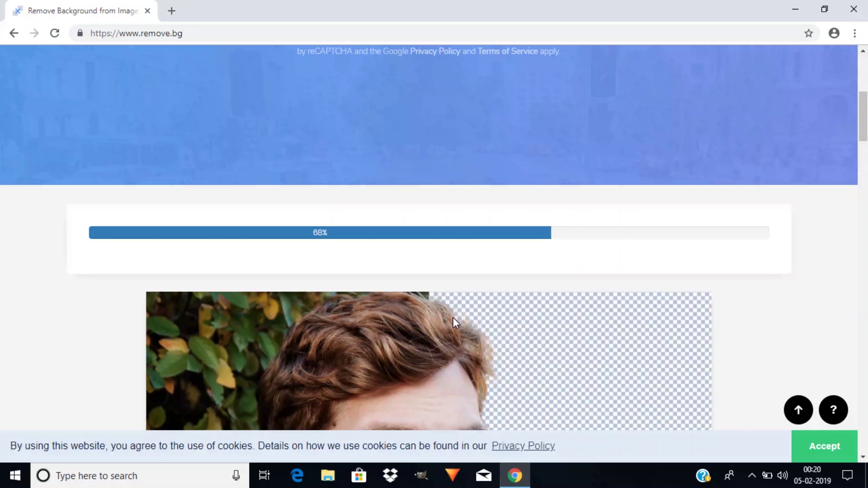Open Dropbox from taskbar
The height and width of the screenshot is (488, 868).
(x=390, y=475)
